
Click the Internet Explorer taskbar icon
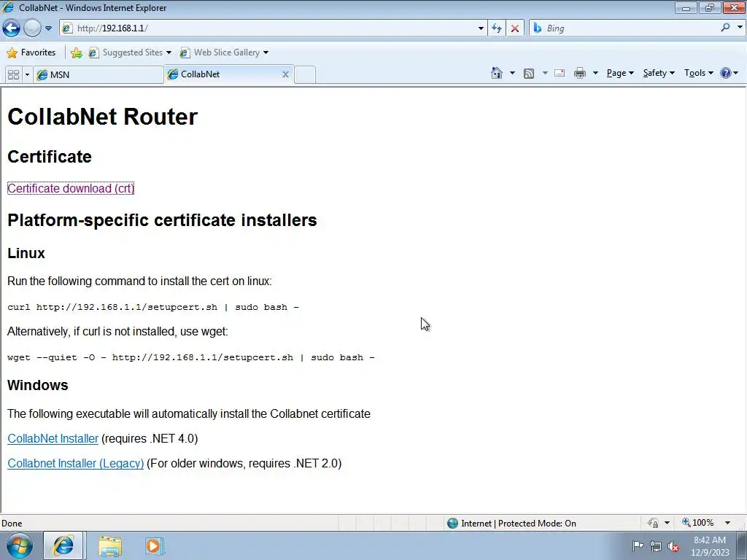[x=63, y=545]
